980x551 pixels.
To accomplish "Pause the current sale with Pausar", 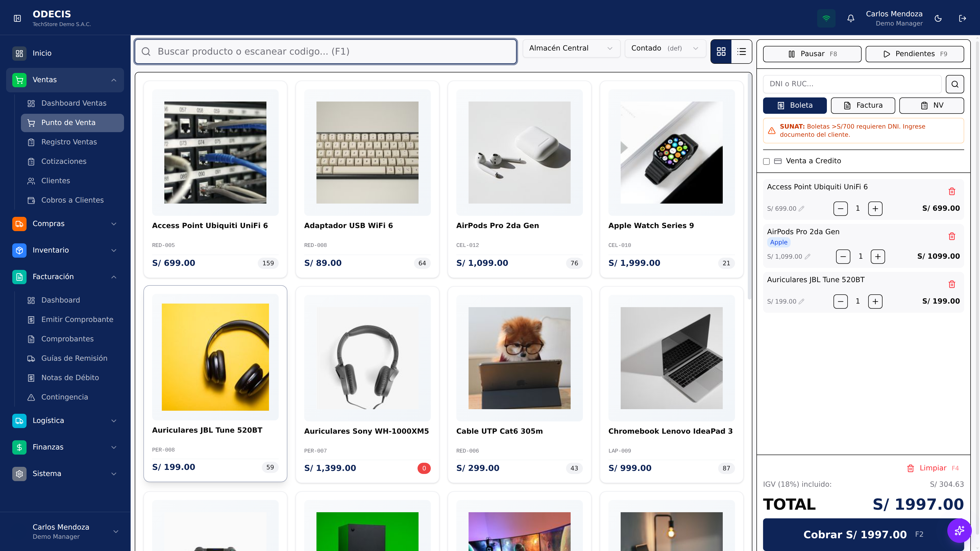I will [x=812, y=54].
